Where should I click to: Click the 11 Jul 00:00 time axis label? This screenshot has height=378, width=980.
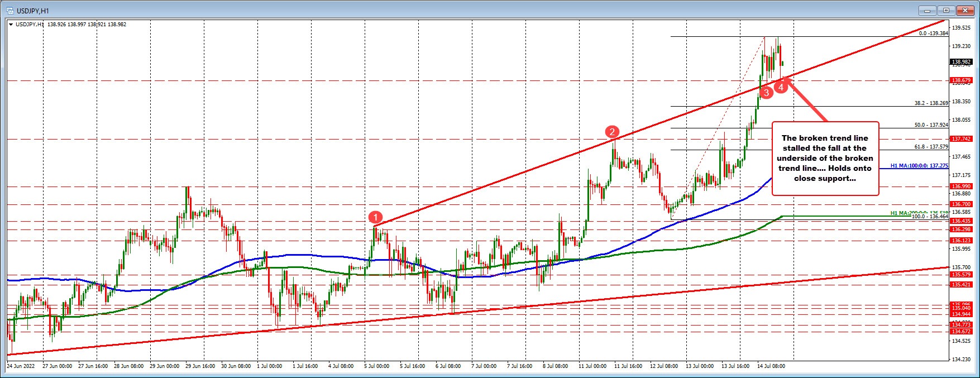coord(593,366)
